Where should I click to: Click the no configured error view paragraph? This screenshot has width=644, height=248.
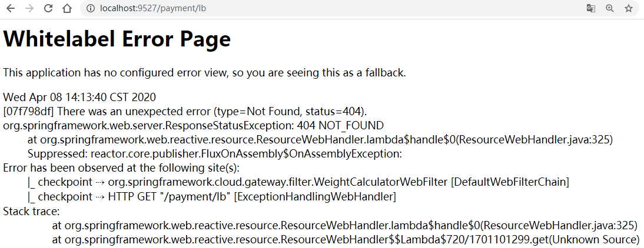[204, 73]
